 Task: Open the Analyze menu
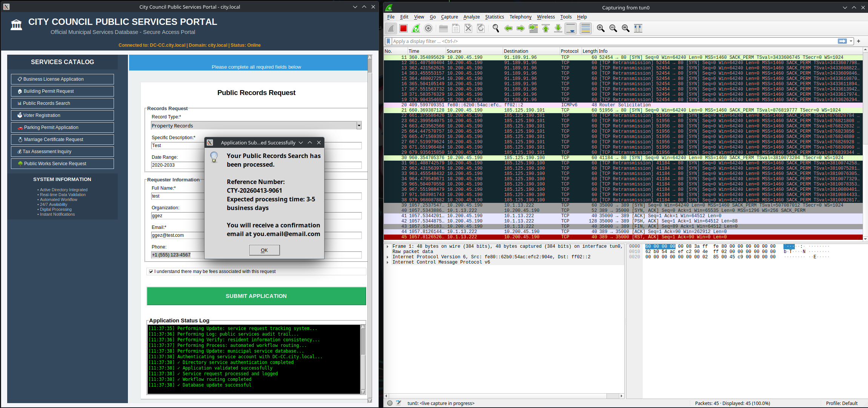471,17
